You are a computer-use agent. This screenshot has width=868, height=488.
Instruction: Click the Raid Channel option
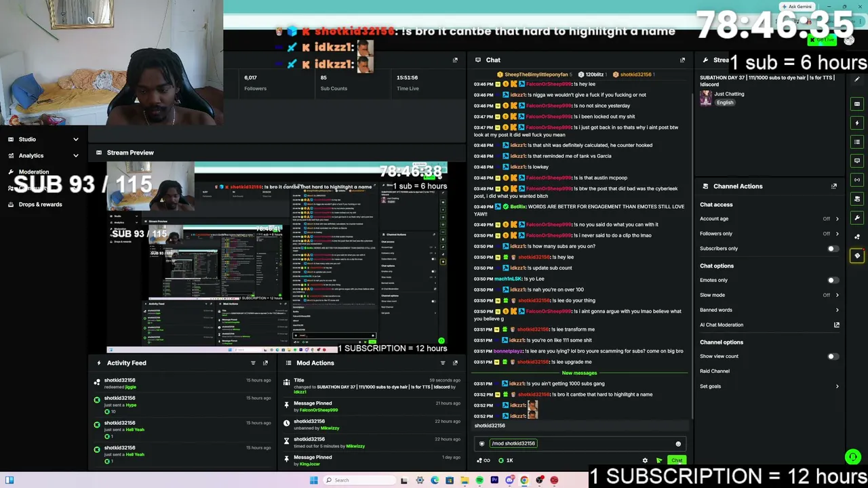715,371
